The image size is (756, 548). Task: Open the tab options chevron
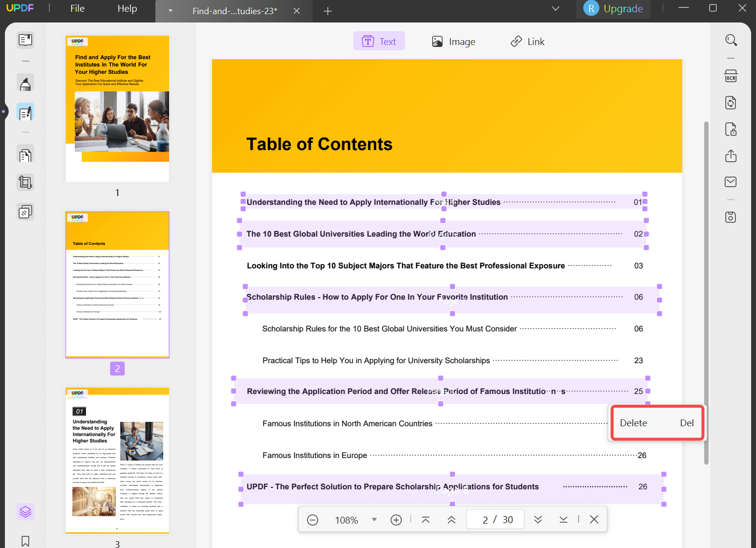point(170,11)
